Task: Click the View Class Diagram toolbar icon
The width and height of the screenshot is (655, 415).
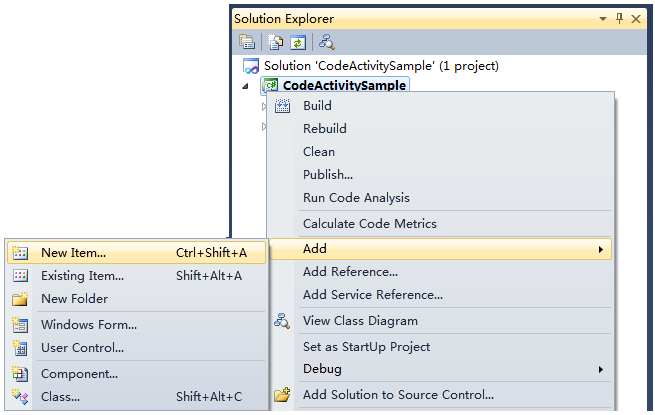Action: coord(327,42)
